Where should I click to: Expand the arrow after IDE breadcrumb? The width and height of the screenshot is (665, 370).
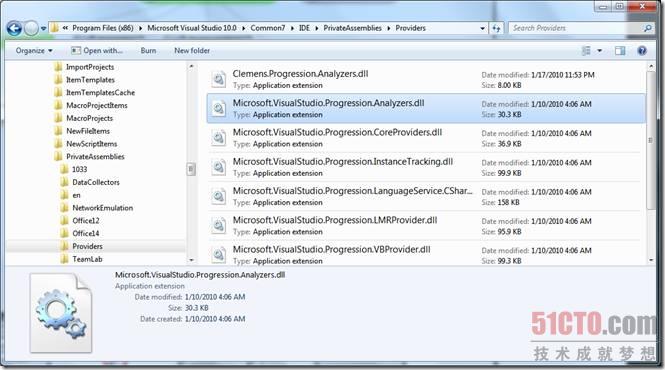click(316, 28)
